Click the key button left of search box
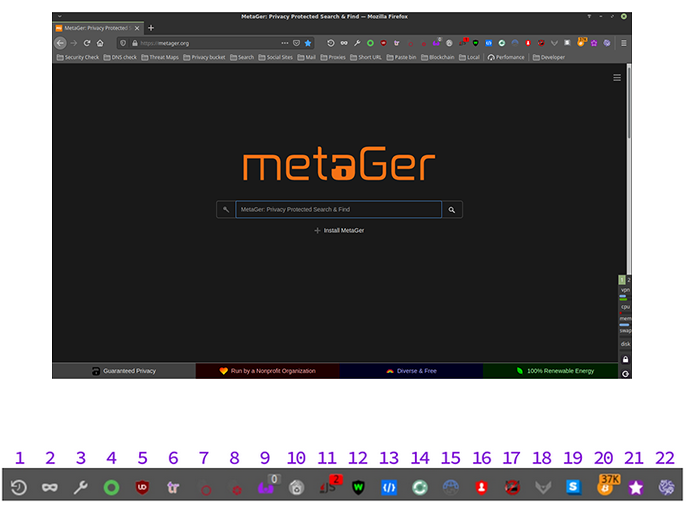 click(x=226, y=210)
